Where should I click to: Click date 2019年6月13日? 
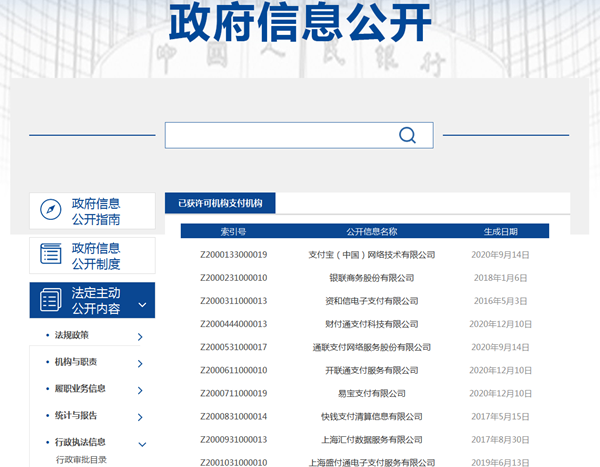[x=500, y=462]
